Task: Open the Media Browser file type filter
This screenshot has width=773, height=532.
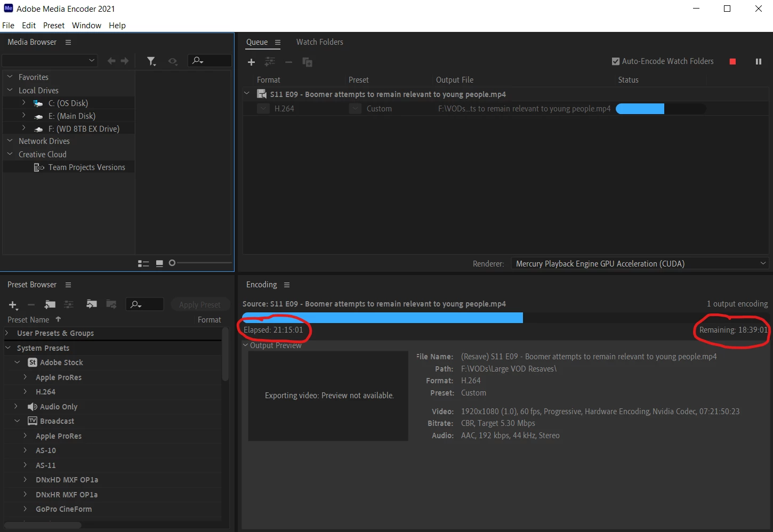Action: pos(151,61)
